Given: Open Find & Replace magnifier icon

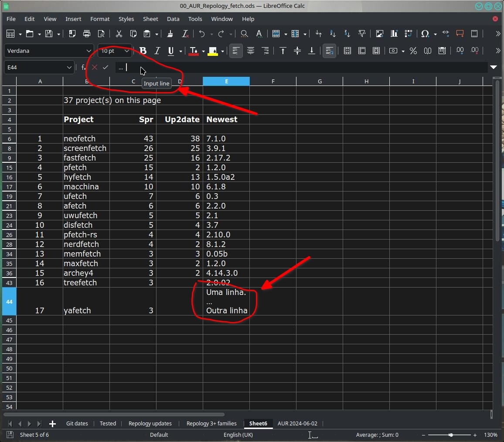Looking at the screenshot, I should click(244, 34).
